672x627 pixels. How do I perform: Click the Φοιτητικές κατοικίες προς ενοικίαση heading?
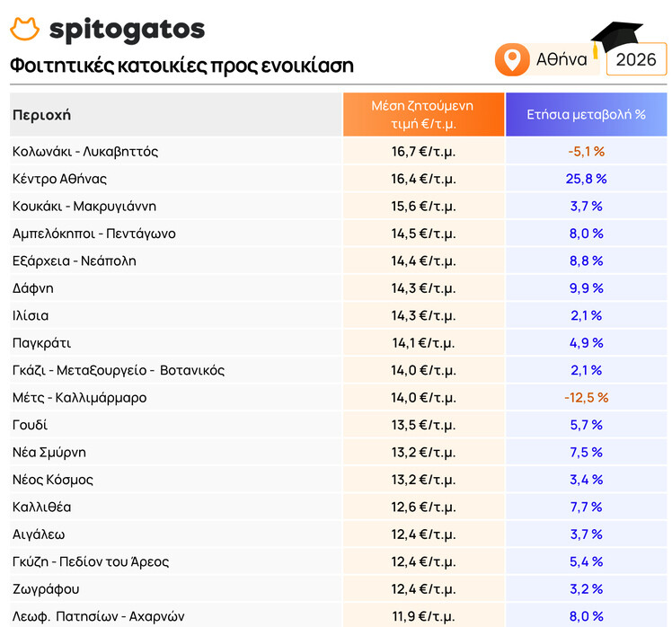click(181, 66)
